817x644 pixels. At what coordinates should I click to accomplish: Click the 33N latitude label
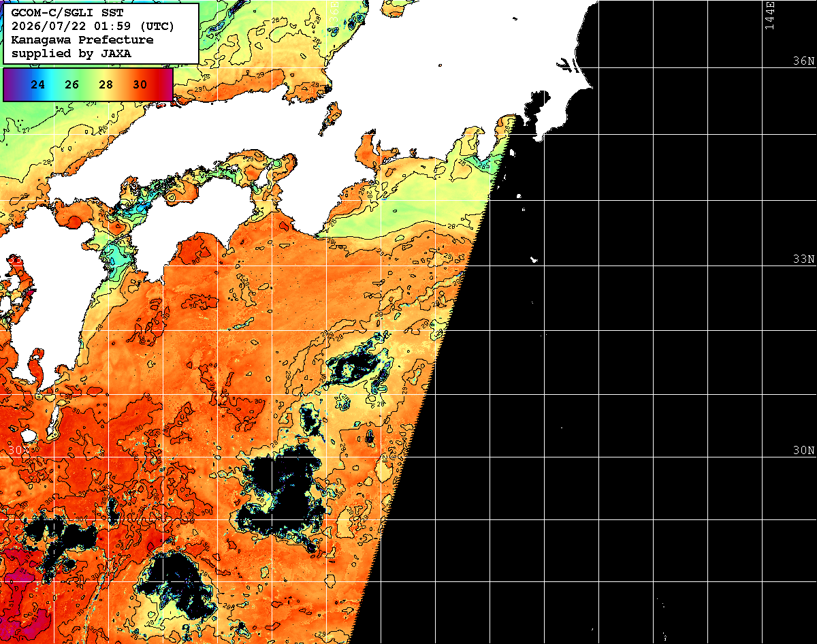pyautogui.click(x=803, y=259)
